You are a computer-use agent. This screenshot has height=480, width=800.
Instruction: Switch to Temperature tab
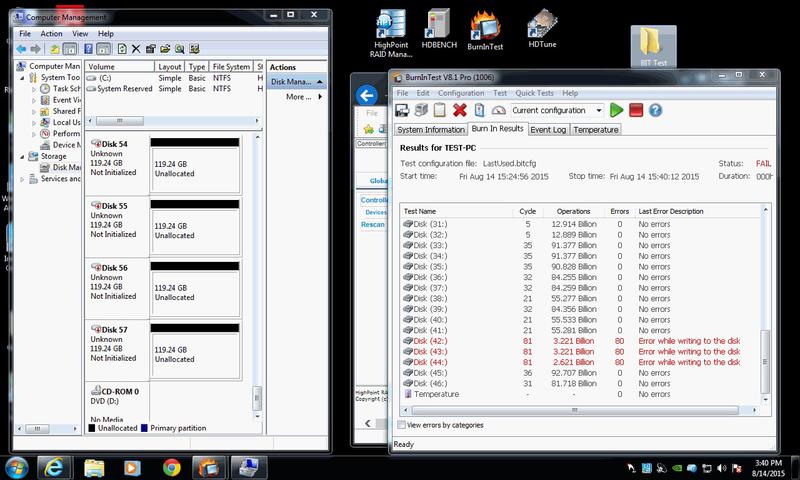[595, 130]
